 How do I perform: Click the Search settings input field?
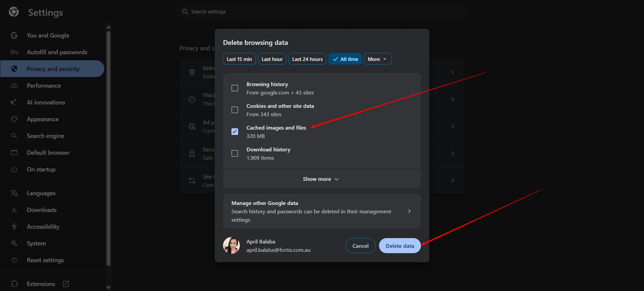click(322, 12)
